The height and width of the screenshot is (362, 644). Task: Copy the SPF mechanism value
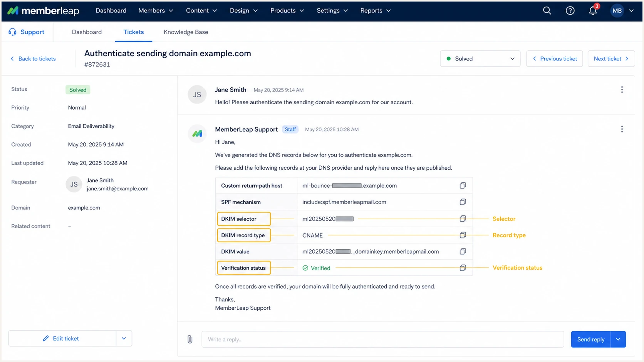(x=463, y=202)
